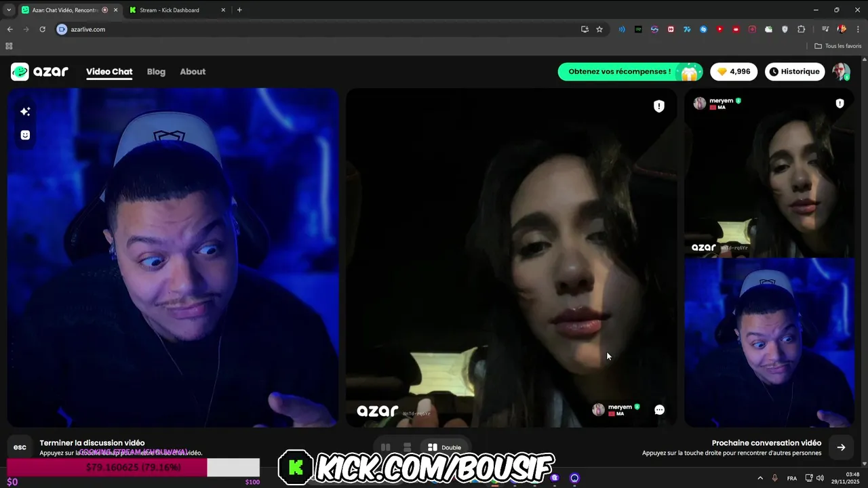This screenshot has width=868, height=488.
Task: Reload the azarlive.com page
Action: point(42,29)
